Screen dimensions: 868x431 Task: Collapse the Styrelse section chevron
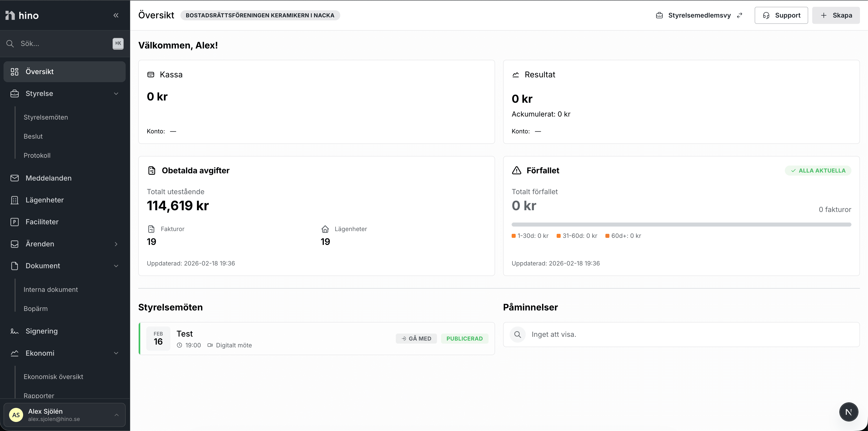tap(116, 94)
